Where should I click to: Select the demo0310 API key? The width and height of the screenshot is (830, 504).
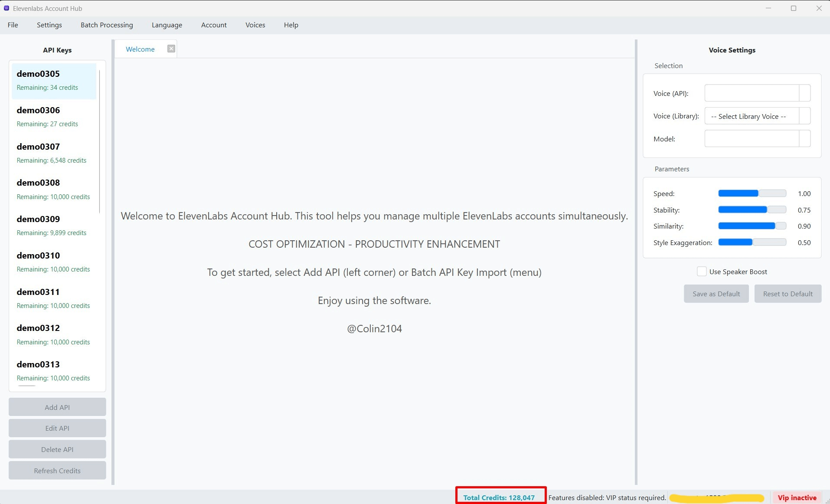tap(54, 263)
